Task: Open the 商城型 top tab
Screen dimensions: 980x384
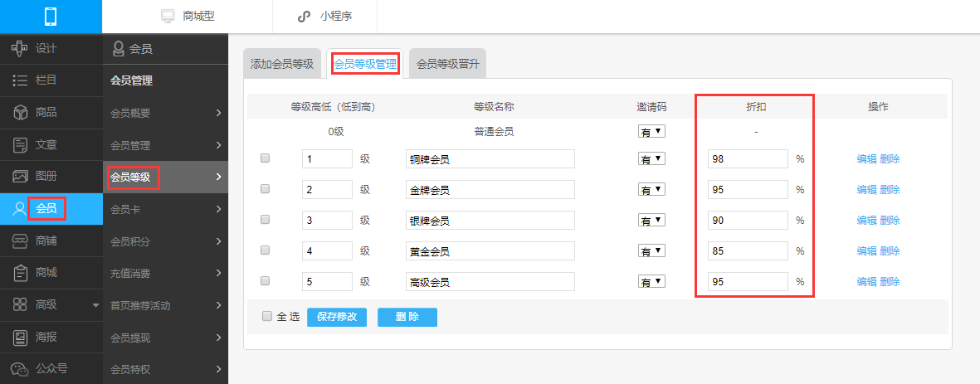Action: click(188, 17)
